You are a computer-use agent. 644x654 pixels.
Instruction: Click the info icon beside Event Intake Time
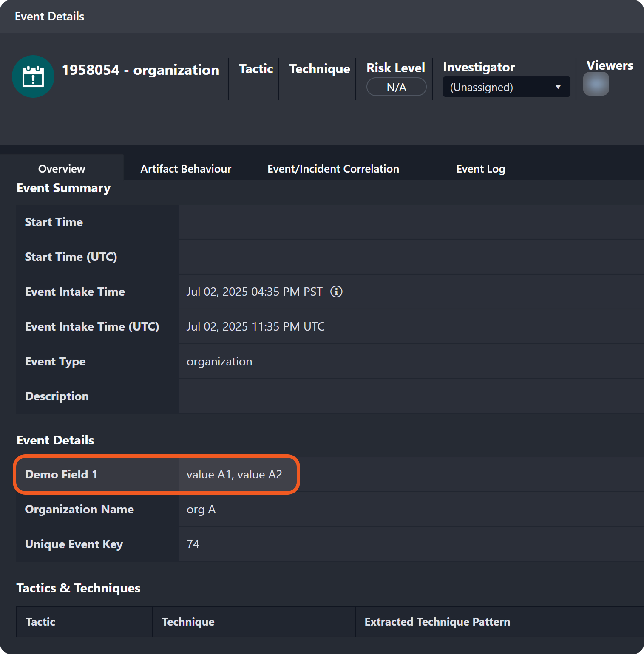coord(336,292)
